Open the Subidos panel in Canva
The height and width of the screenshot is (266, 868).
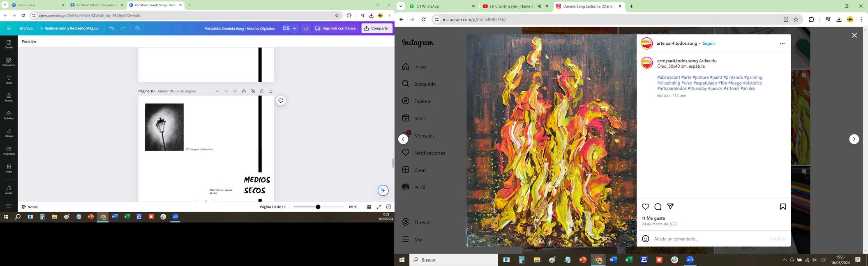tap(9, 115)
